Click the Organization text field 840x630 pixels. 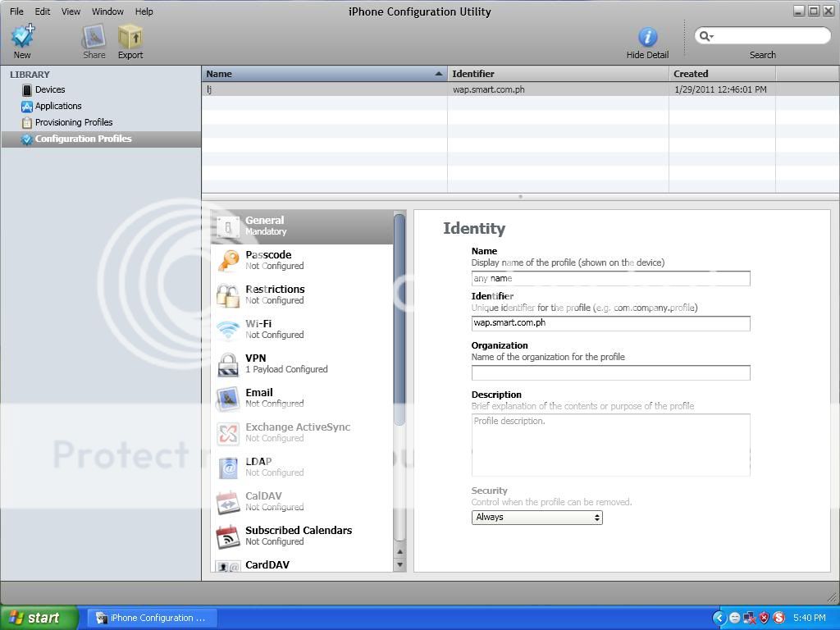click(610, 372)
